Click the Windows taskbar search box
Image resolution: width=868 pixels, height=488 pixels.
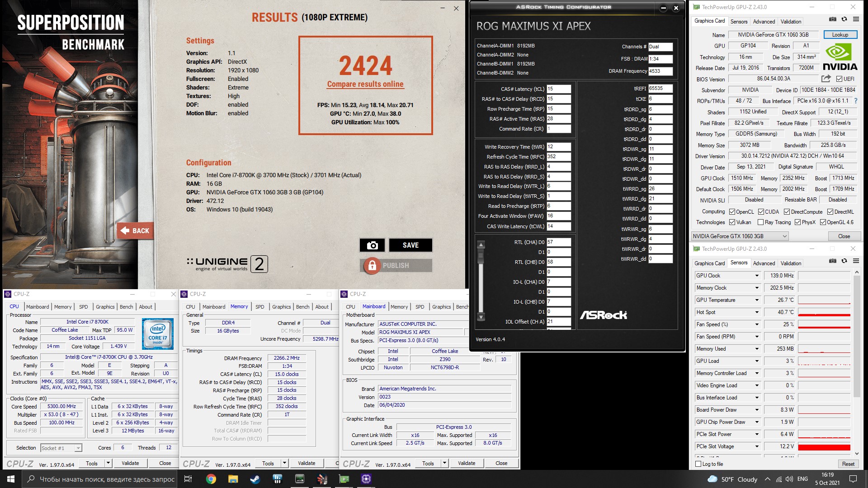[100, 479]
